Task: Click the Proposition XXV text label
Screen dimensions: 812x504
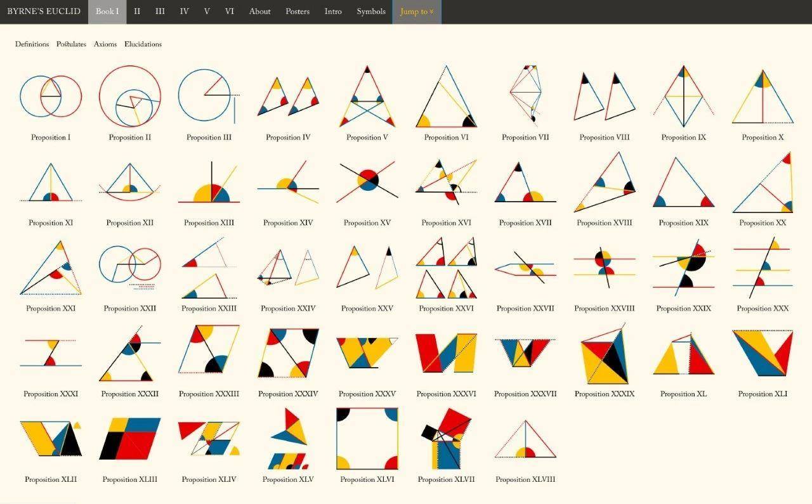Action: pyautogui.click(x=367, y=309)
